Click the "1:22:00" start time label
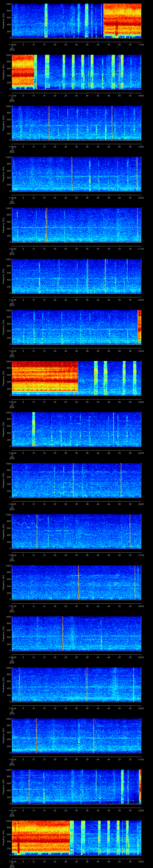This screenshot has height=868, width=153. tap(12, 351)
